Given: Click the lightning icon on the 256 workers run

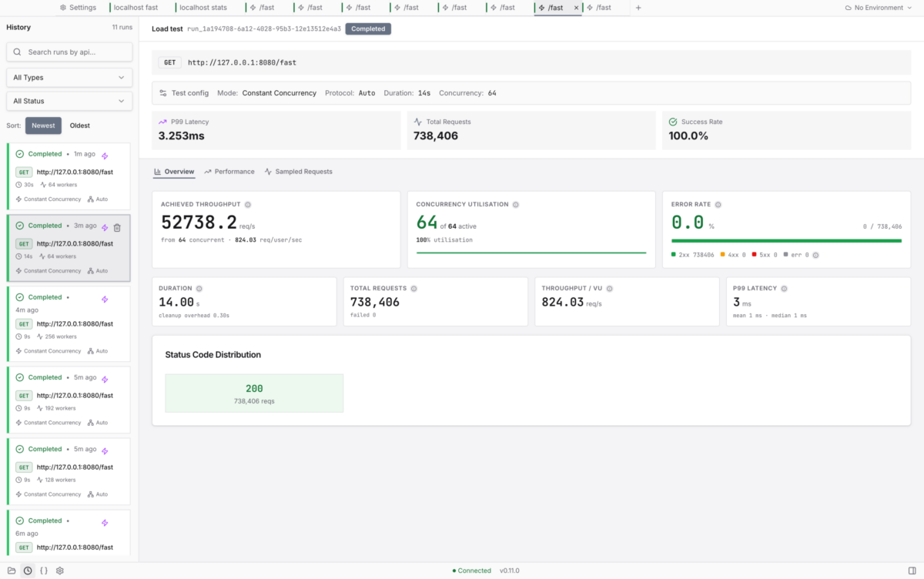Looking at the screenshot, I should pyautogui.click(x=105, y=299).
